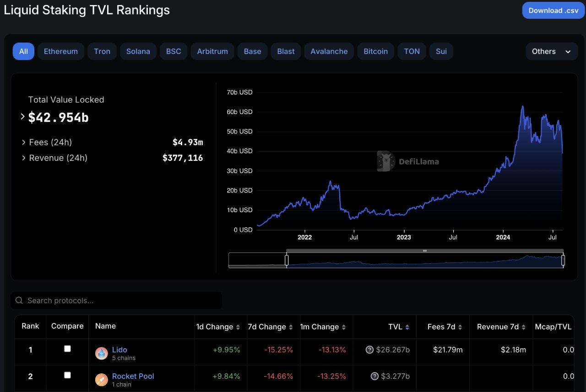Sort by TVL column arrows
This screenshot has width=586, height=392.
coord(407,327)
